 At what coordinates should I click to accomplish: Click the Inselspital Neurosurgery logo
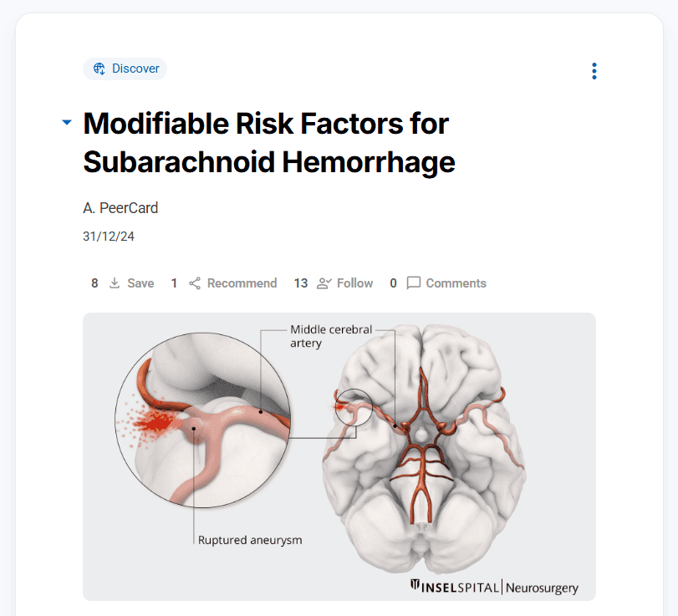[x=494, y=587]
